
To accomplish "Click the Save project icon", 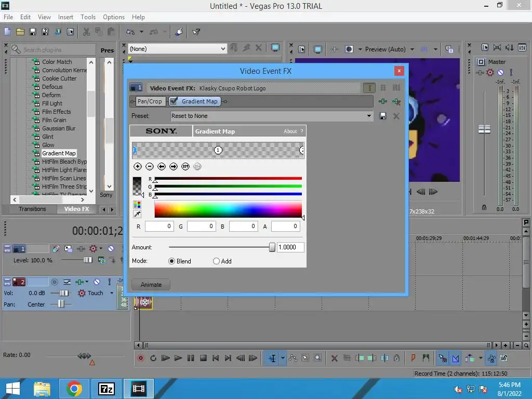I will point(33,32).
